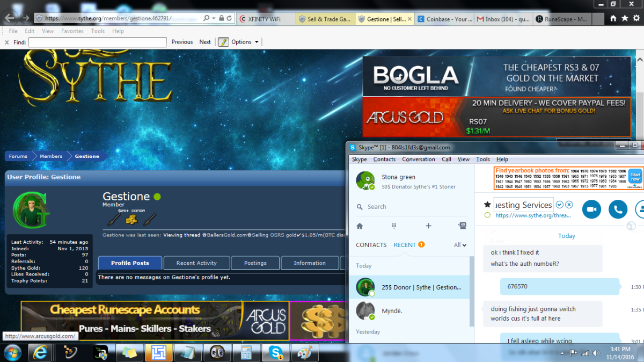Open the Skype dial pad icon
Screen dimensions: 644x362
tap(393, 226)
